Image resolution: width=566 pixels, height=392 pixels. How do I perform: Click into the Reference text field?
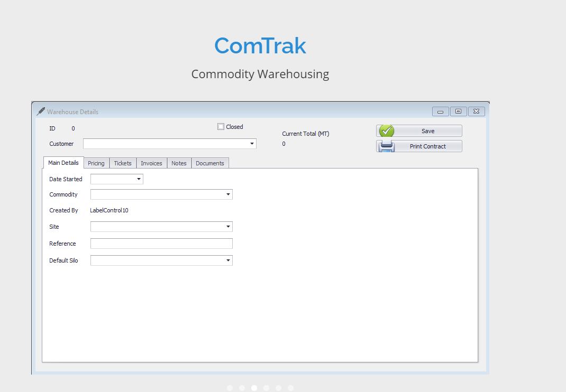pos(161,244)
